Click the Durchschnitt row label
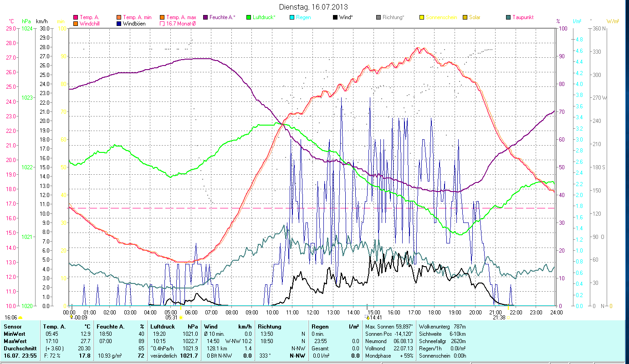This screenshot has width=629, height=364. (19, 349)
